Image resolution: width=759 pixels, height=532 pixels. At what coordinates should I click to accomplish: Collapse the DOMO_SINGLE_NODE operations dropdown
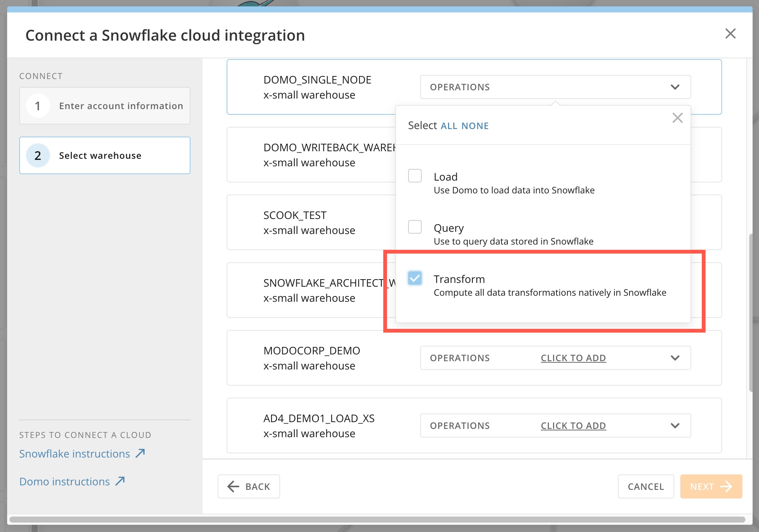[674, 87]
